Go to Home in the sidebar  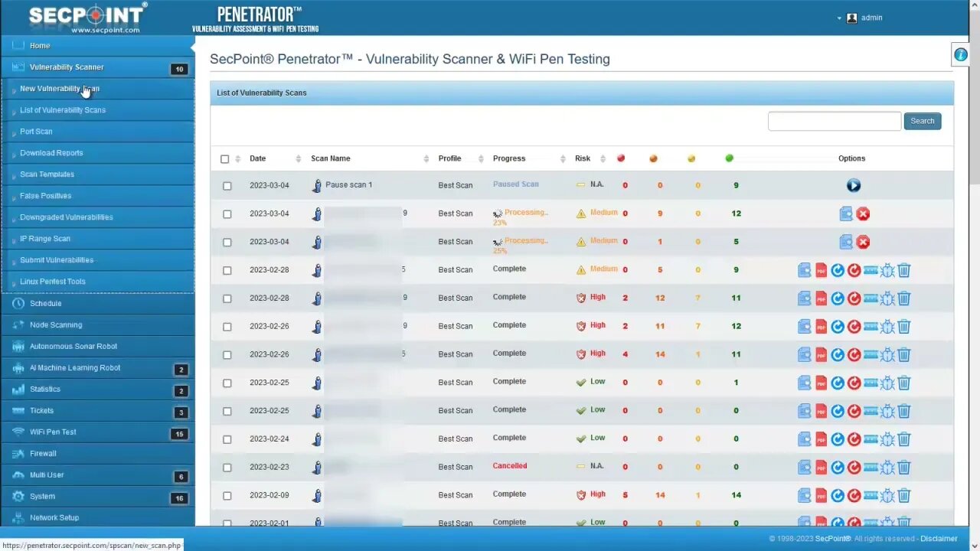click(x=97, y=46)
